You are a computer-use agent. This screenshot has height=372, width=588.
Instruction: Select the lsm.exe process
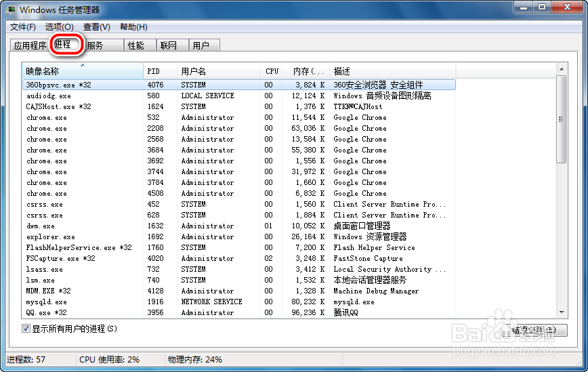click(239, 280)
